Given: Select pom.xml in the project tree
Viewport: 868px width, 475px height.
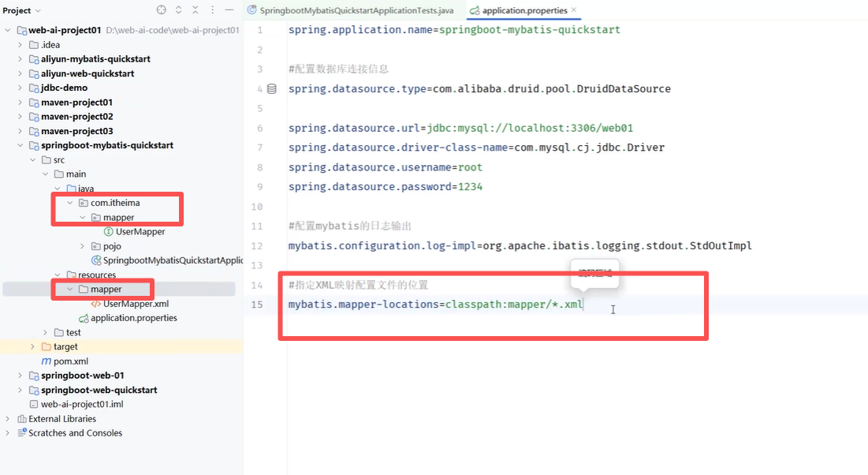Looking at the screenshot, I should [x=71, y=361].
